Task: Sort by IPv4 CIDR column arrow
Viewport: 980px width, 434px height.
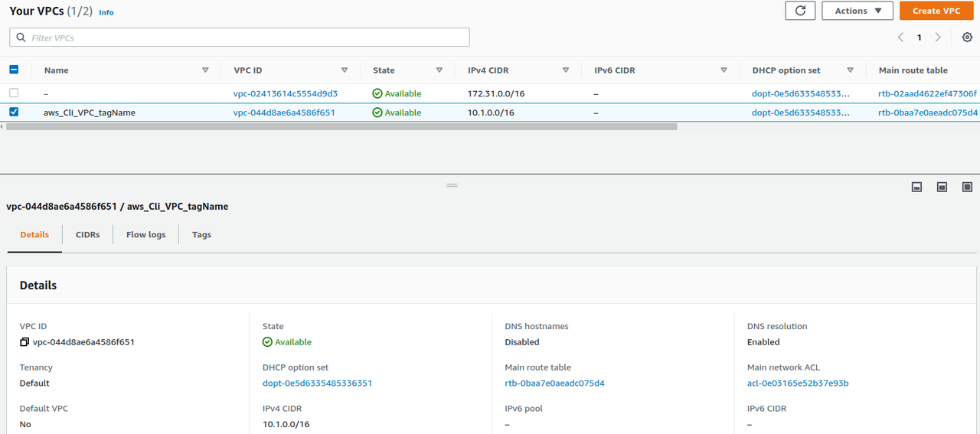Action: [566, 70]
